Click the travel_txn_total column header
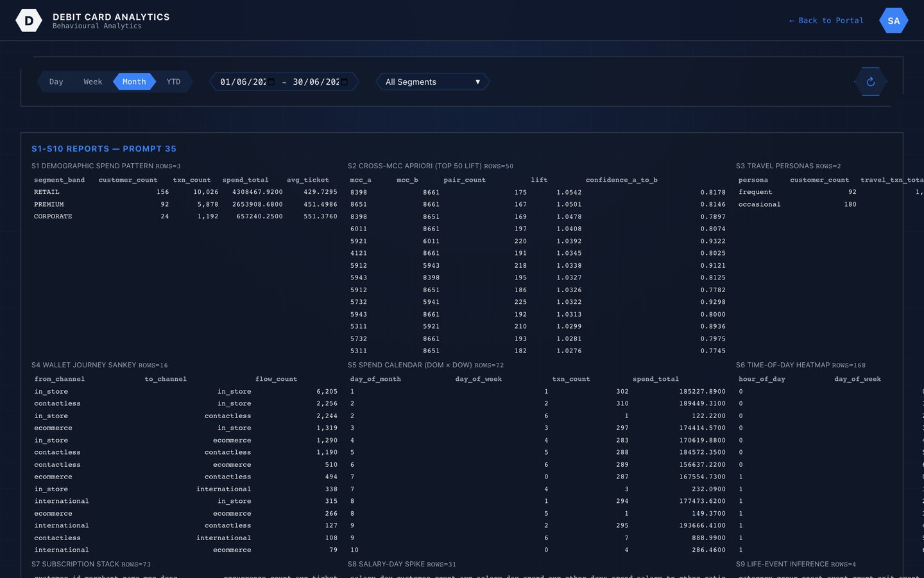924x578 pixels. pos(893,180)
